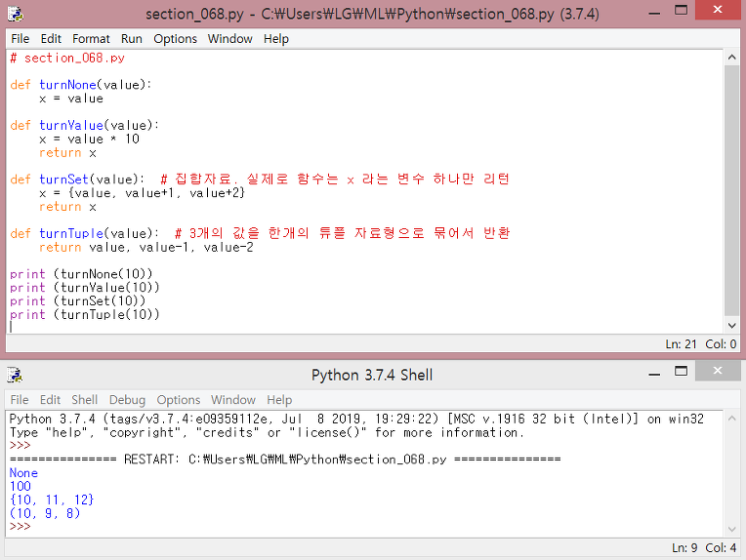Open the Edit menu in Python Shell
This screenshot has width=746, height=560.
click(50, 400)
